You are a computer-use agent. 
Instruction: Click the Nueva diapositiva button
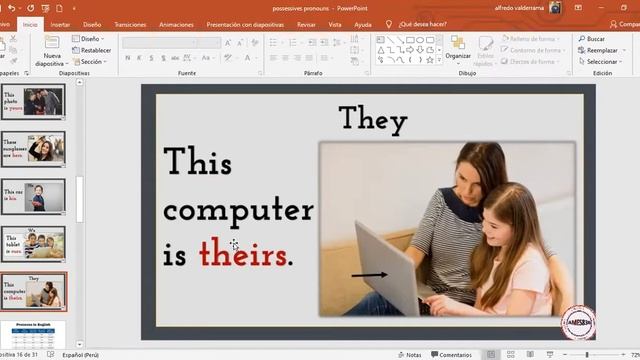[x=51, y=51]
